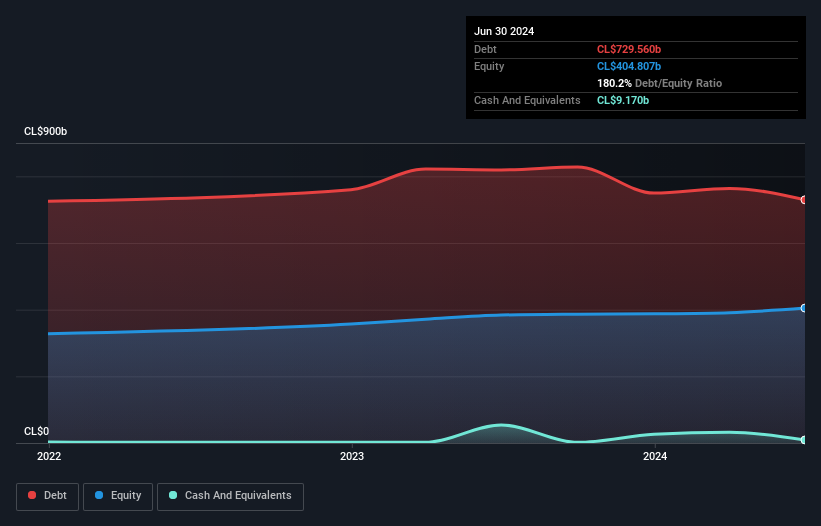Click the teal Cash endpoint marker

point(804,440)
